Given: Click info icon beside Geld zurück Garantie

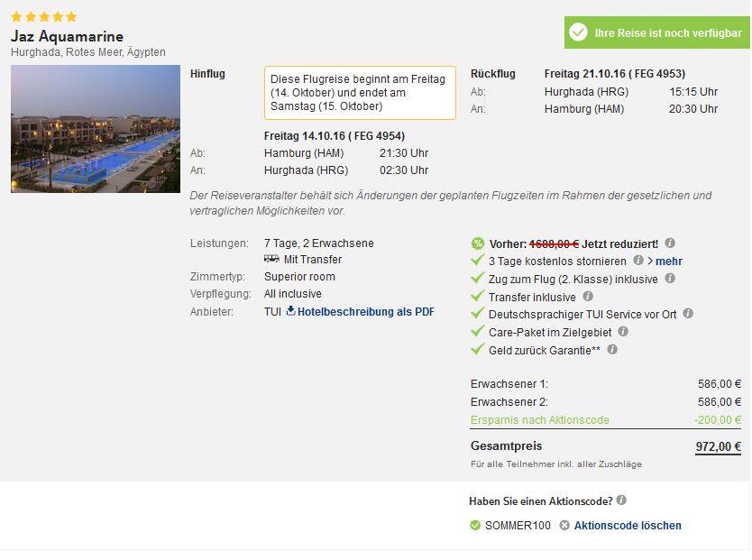Looking at the screenshot, I should pos(612,350).
